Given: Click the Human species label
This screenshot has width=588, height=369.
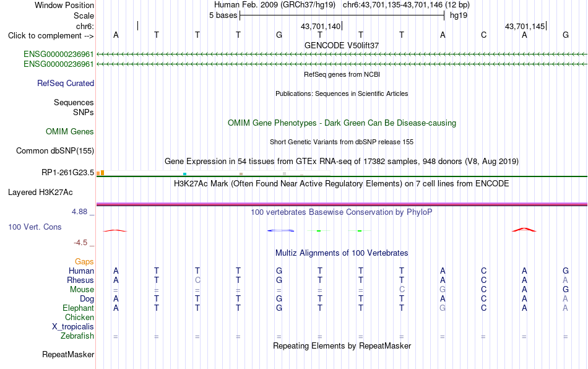Looking at the screenshot, I should (x=81, y=271).
